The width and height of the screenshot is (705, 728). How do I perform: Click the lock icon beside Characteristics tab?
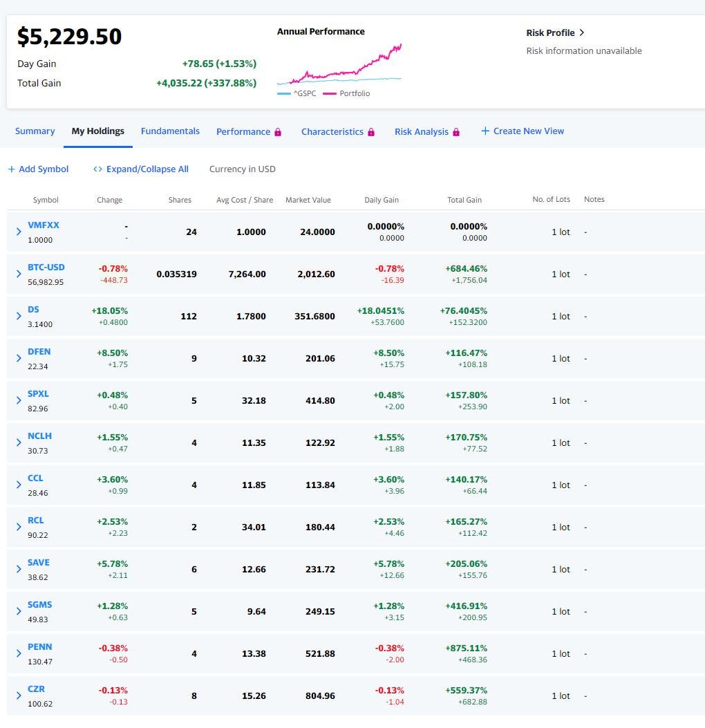tap(371, 132)
